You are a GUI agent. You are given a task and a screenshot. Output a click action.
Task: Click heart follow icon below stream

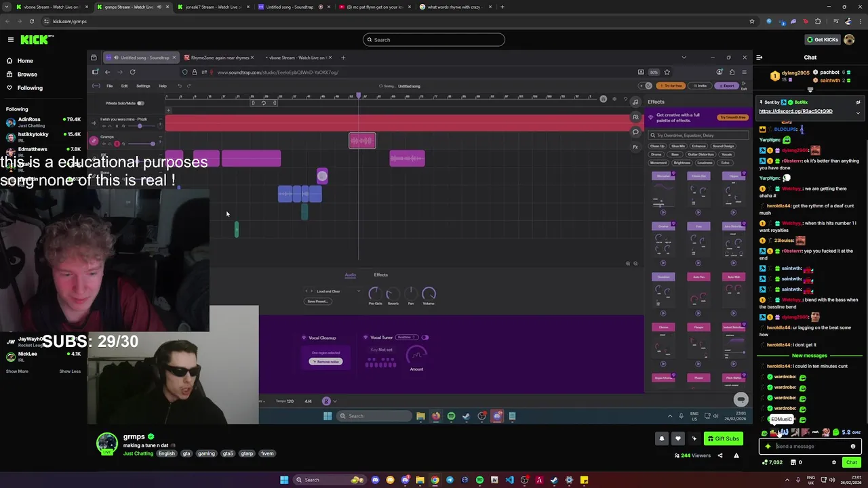click(677, 439)
